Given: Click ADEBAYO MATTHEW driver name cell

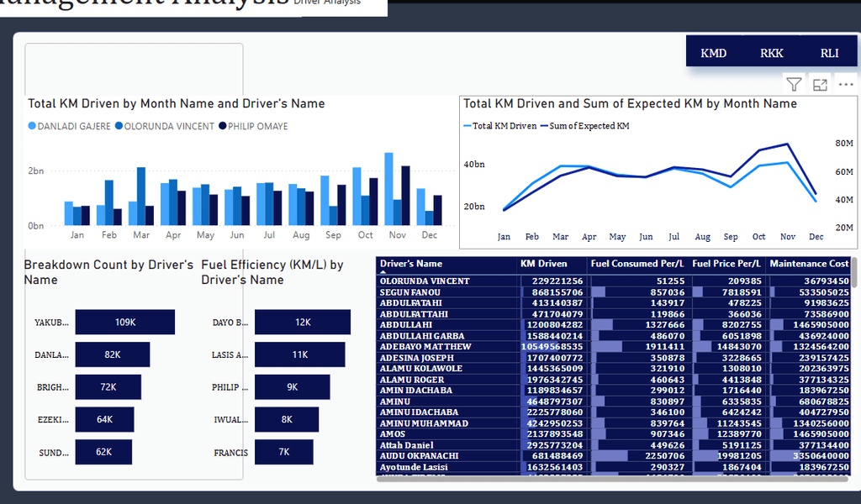Looking at the screenshot, I should (425, 347).
